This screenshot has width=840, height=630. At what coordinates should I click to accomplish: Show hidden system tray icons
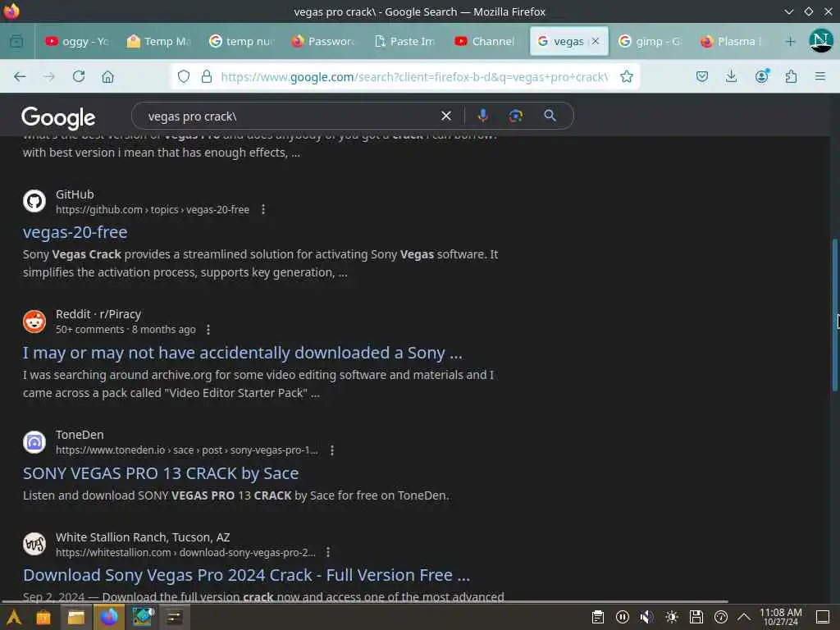(x=744, y=617)
